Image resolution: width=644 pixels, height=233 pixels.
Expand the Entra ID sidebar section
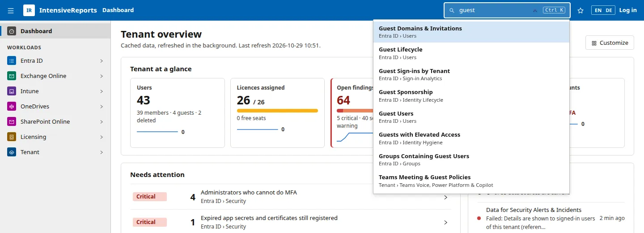click(102, 61)
